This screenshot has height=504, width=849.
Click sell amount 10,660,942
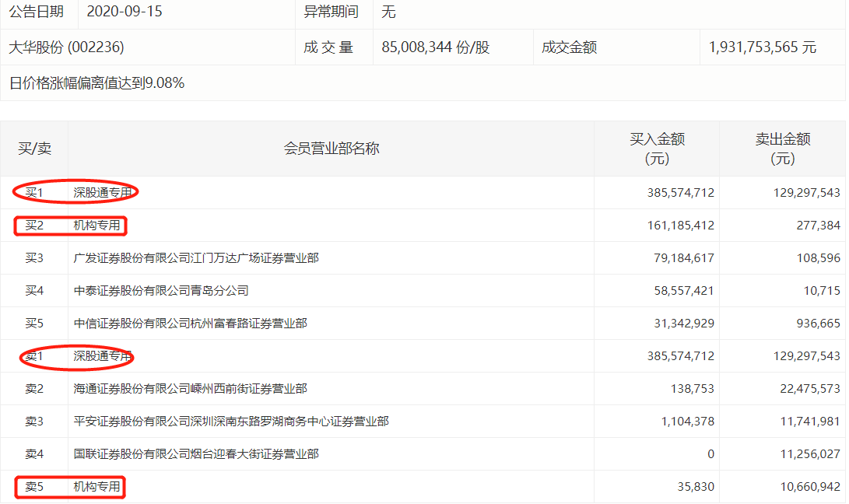[810, 487]
